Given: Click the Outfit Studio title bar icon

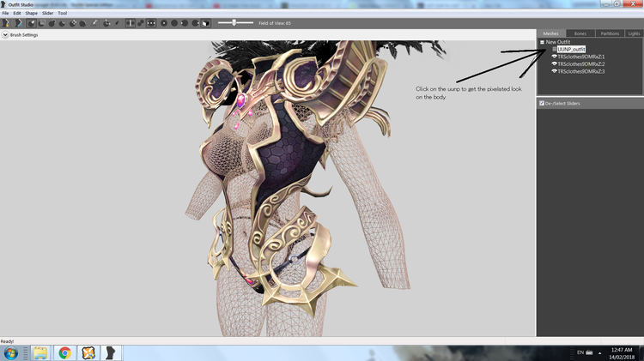Looking at the screenshot, I should [3, 4].
